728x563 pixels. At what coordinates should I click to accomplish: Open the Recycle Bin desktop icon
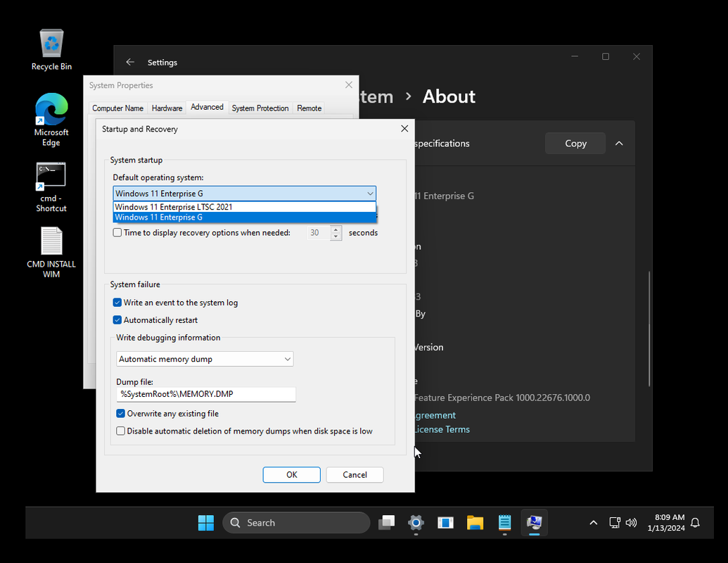tap(51, 50)
